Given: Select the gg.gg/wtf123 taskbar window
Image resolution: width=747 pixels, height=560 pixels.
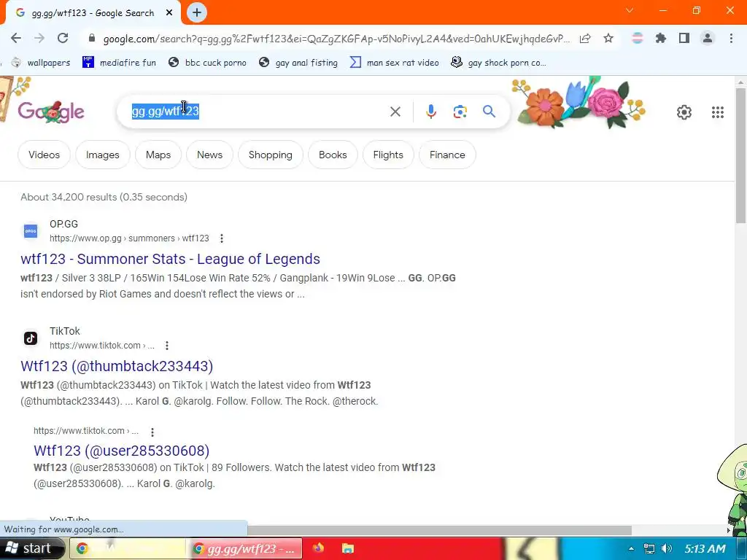Looking at the screenshot, I should point(244,548).
